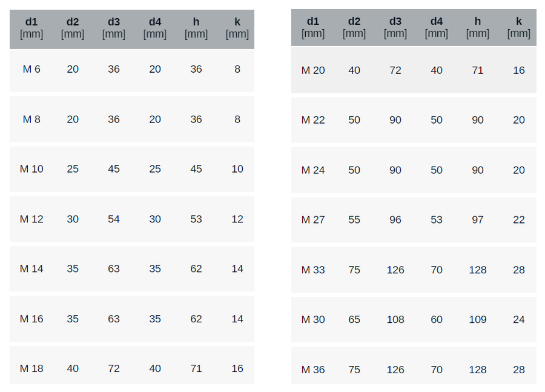The width and height of the screenshot is (545, 392).
Task: Select the M 30 cell
Action: (313, 319)
